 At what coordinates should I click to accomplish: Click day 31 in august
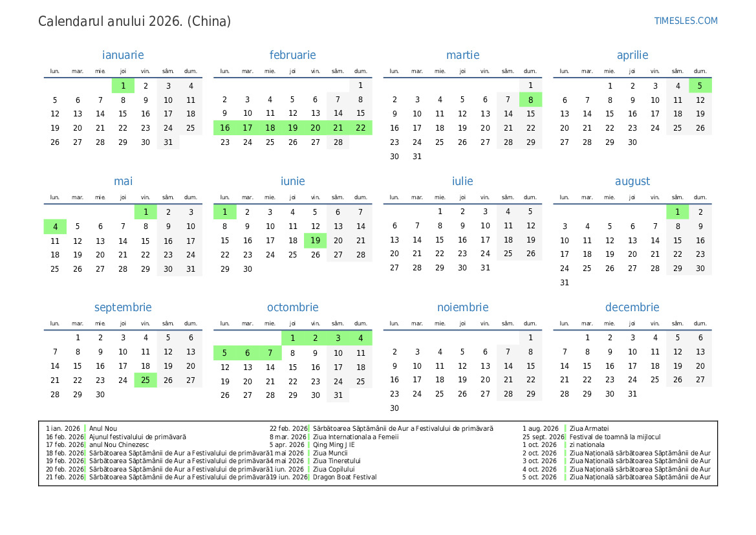click(x=564, y=283)
